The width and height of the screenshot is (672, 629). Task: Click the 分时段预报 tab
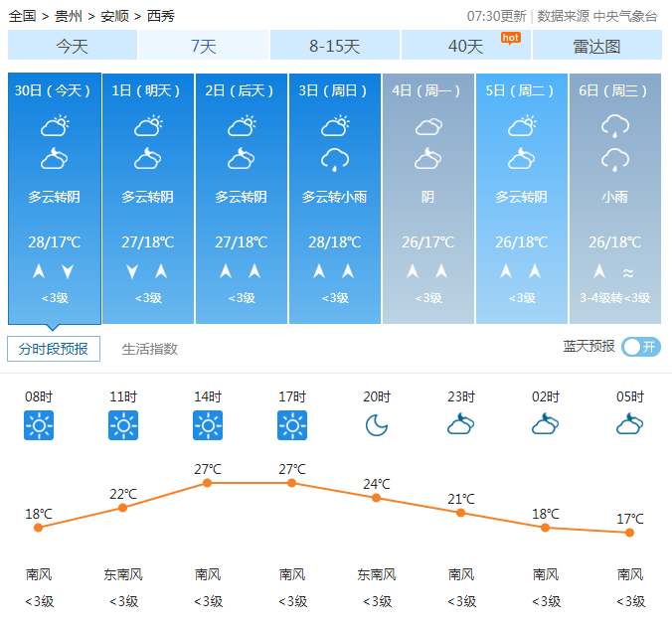click(54, 349)
